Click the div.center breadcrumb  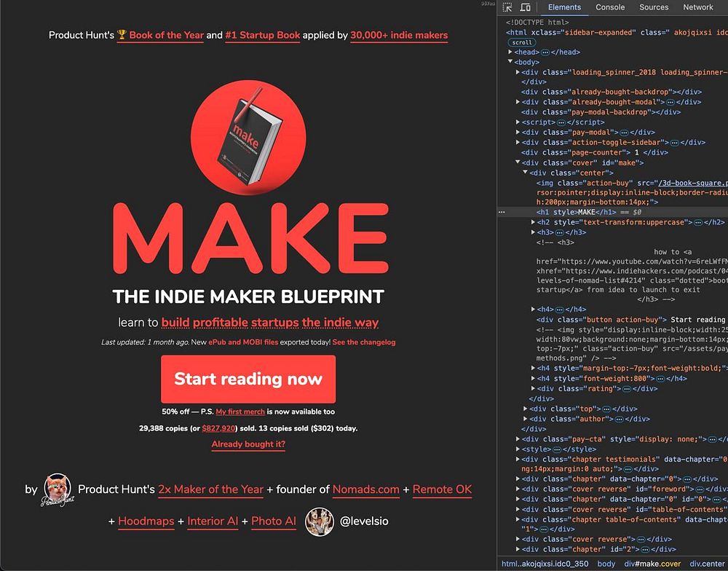[x=707, y=564]
